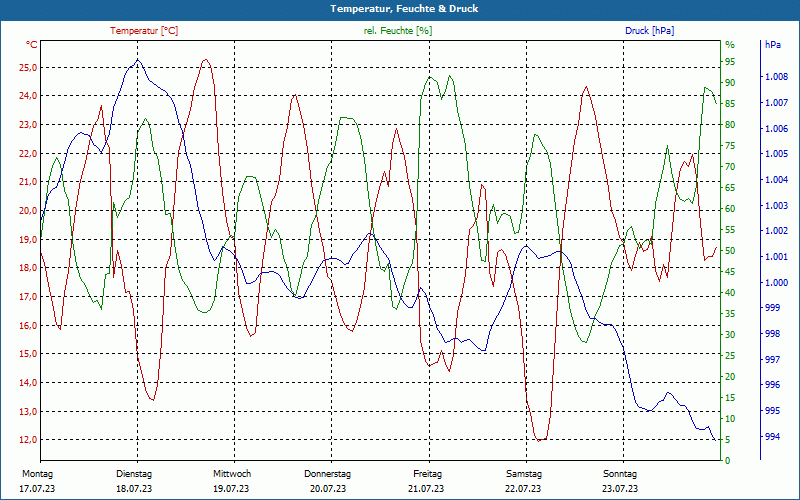Click green humidity axis value "10"
Image resolution: width=800 pixels, height=500 pixels.
(730, 419)
